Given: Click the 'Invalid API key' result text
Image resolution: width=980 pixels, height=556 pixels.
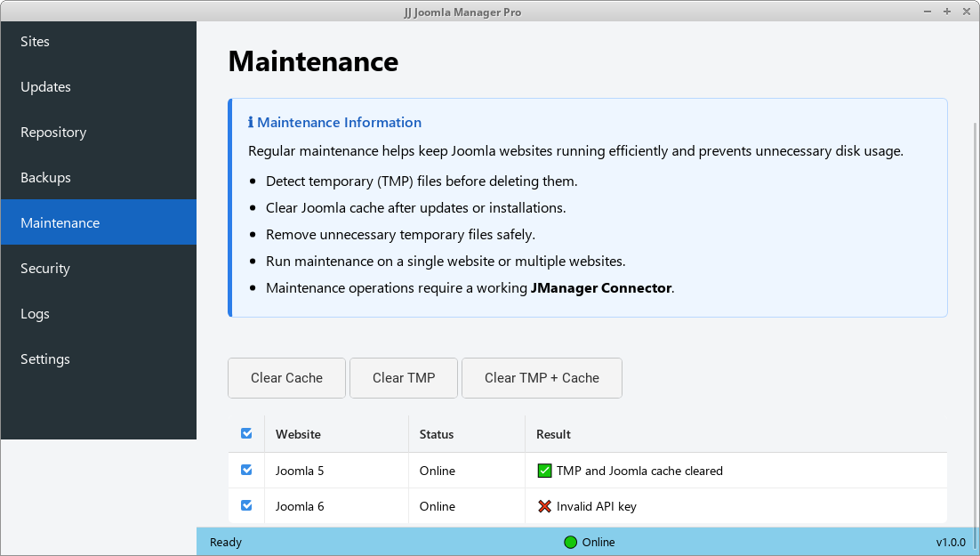Looking at the screenshot, I should point(596,506).
